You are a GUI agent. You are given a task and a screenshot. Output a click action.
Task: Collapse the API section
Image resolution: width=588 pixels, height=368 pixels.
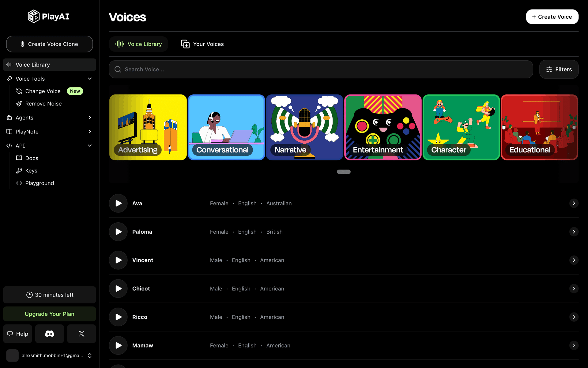pyautogui.click(x=90, y=146)
